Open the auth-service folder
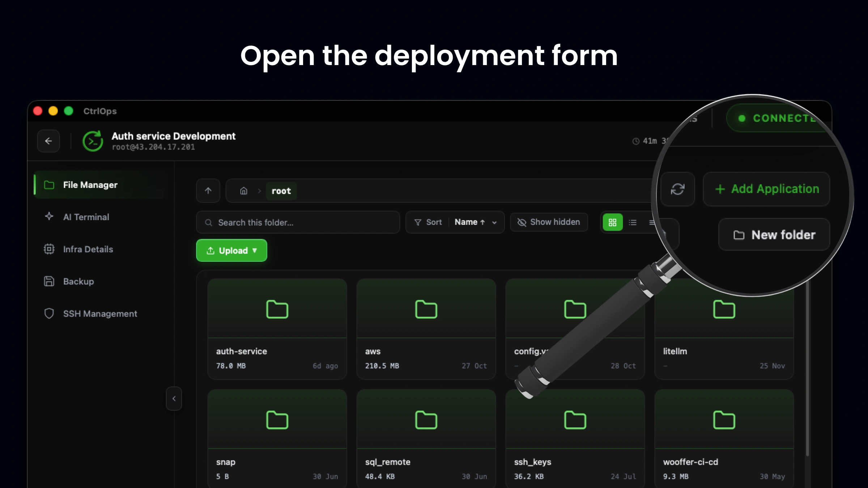This screenshot has width=868, height=488. [x=277, y=329]
